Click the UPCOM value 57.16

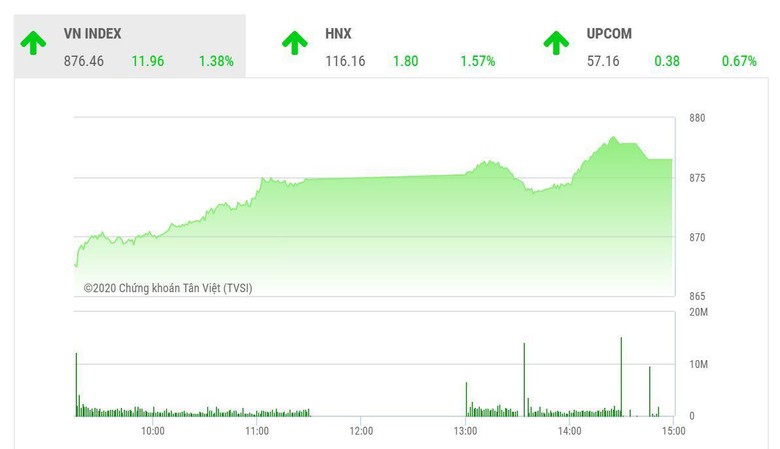pos(603,61)
